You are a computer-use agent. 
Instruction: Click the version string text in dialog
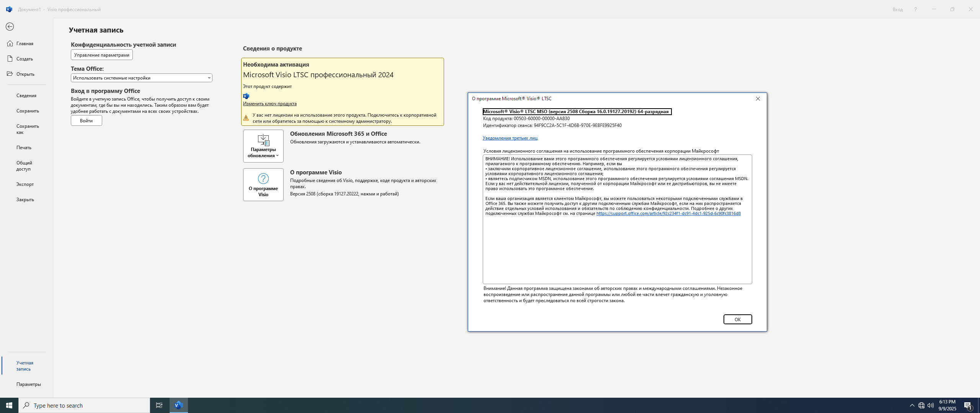coord(577,112)
